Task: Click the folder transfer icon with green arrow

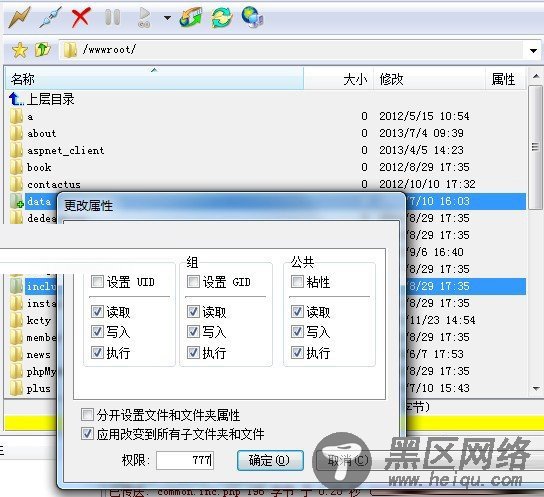Action: click(x=191, y=17)
